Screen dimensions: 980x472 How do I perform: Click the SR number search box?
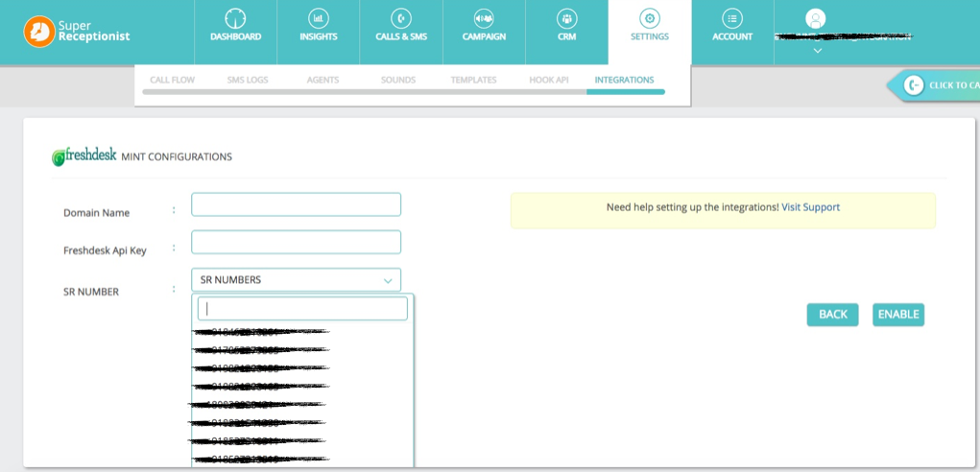point(302,308)
